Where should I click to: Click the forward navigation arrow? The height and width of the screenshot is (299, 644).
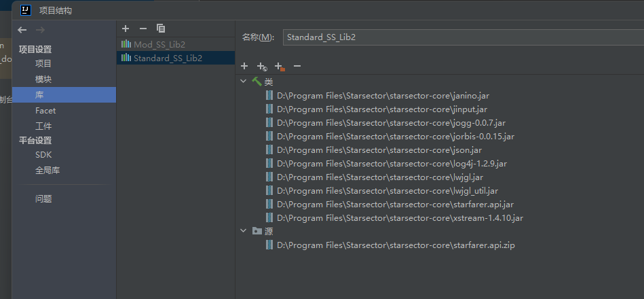point(40,30)
